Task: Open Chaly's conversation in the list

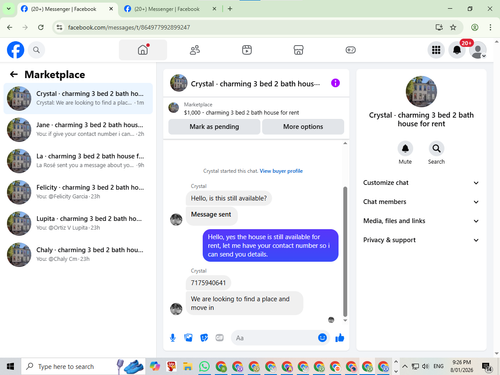Action: tap(78, 254)
